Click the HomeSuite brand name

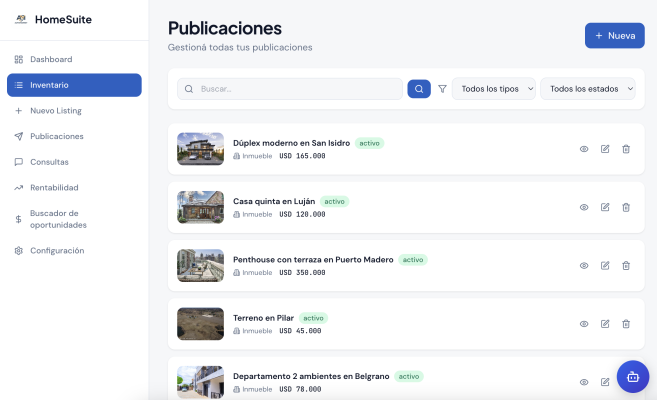[x=63, y=19]
